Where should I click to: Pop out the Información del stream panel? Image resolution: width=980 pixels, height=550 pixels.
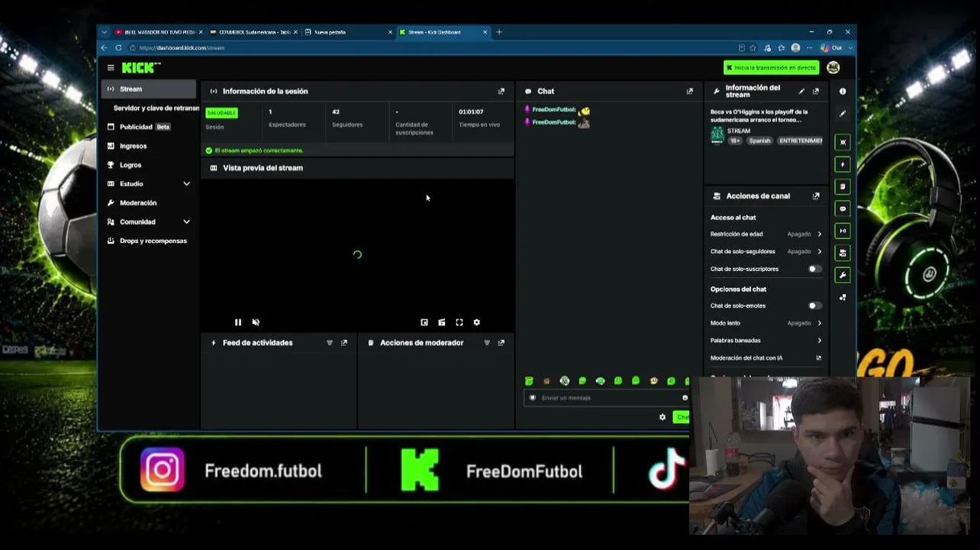(x=816, y=92)
